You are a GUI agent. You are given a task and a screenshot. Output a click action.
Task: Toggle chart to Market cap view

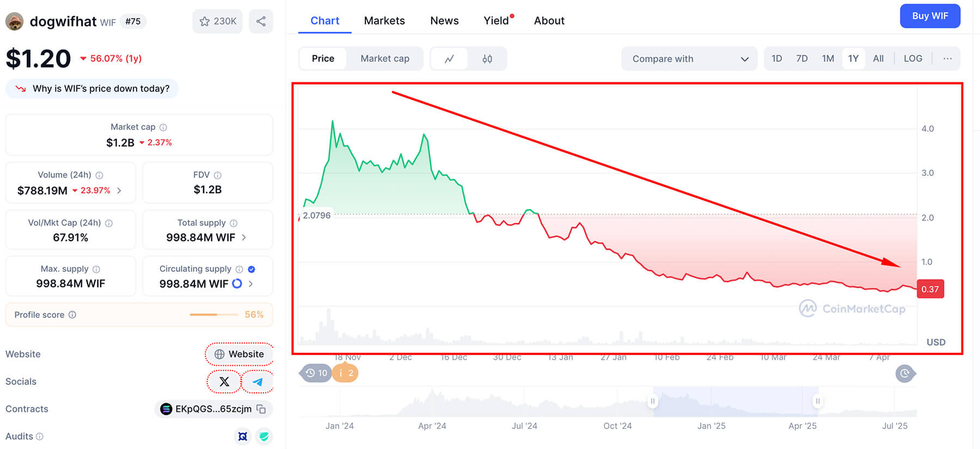(385, 58)
